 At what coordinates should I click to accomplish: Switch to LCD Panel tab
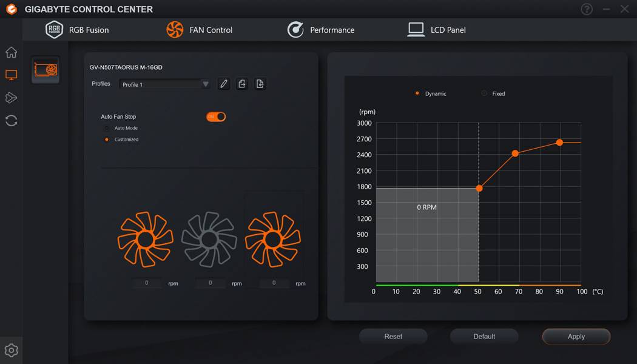pos(437,30)
